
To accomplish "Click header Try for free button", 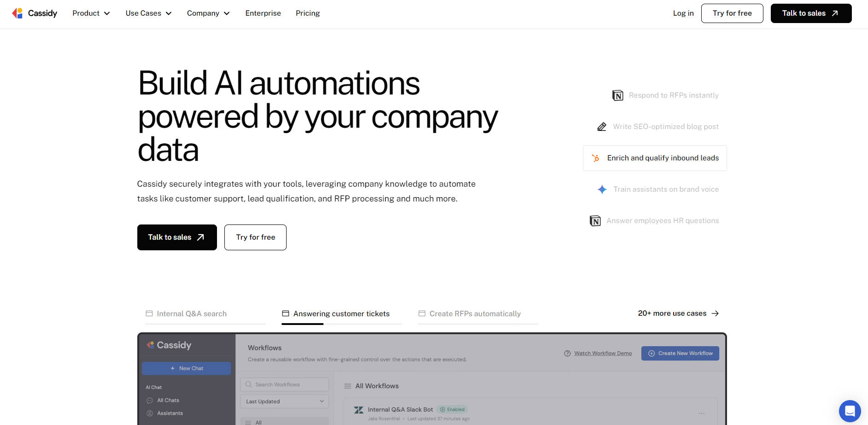I will tap(732, 13).
